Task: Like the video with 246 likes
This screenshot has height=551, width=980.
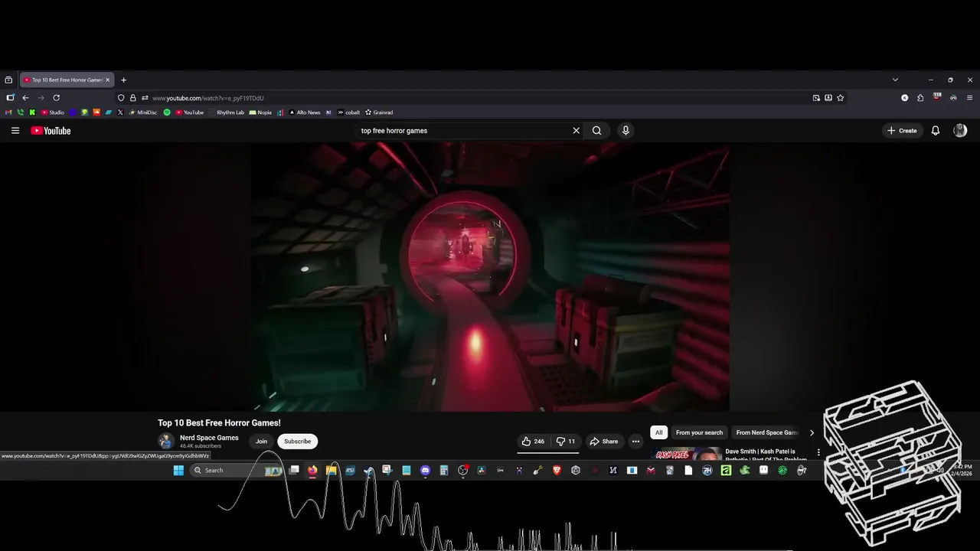Action: point(533,442)
